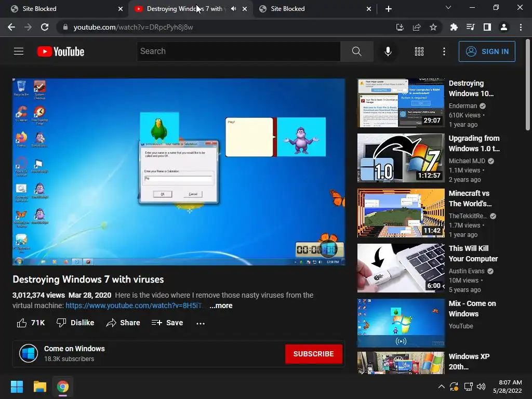532x399 pixels.
Task: Open 'This Will Kill Your Computer' title
Action: point(473,254)
